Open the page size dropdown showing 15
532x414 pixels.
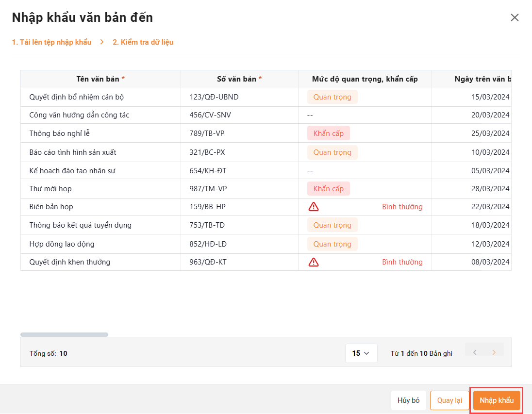[x=361, y=353]
